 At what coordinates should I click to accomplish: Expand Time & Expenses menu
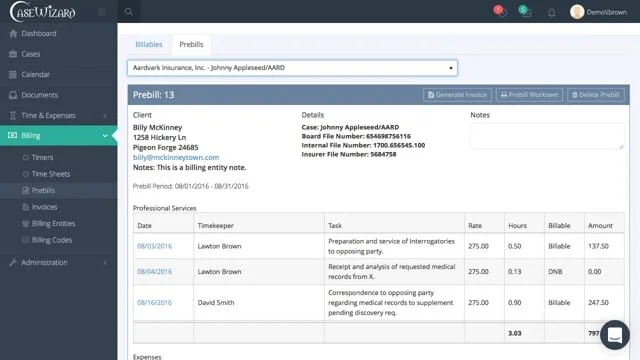pos(58,116)
